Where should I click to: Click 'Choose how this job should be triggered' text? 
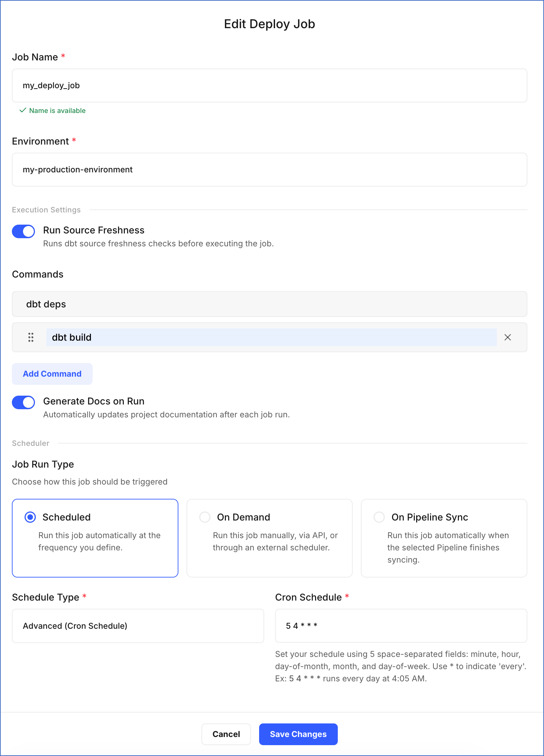[90, 482]
